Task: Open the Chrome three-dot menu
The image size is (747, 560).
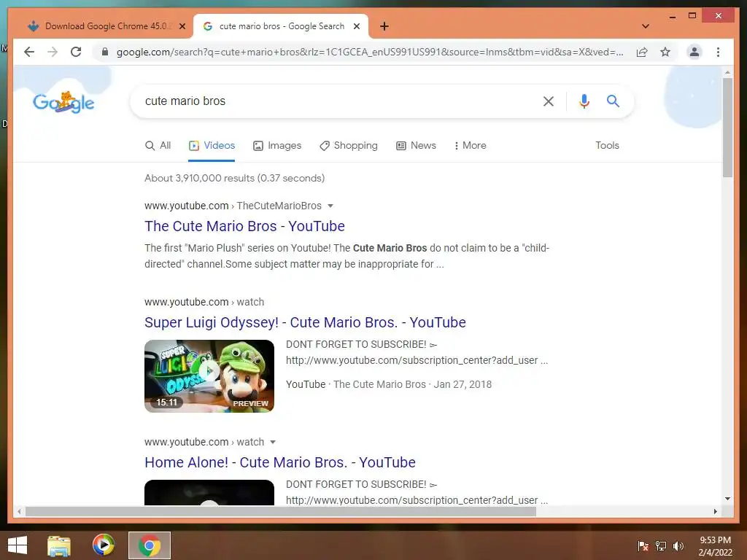Action: pyautogui.click(x=718, y=52)
